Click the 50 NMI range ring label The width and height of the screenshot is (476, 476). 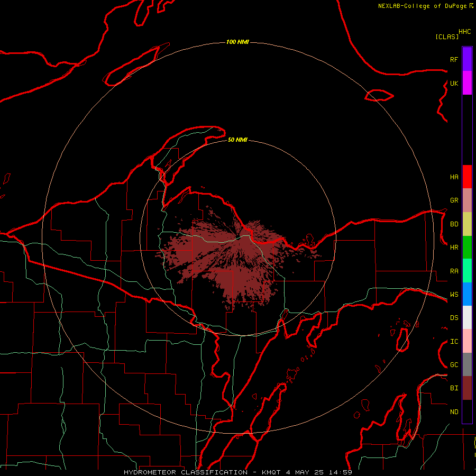[x=237, y=140]
